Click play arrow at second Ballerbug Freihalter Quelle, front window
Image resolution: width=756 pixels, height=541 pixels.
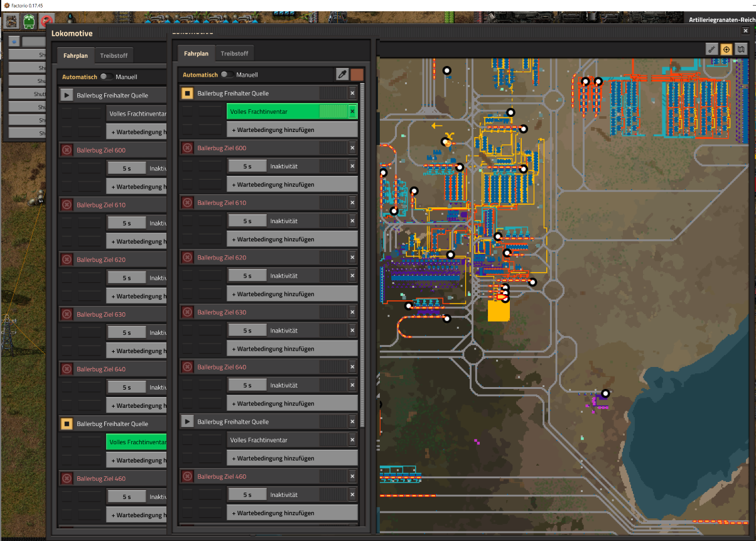click(x=187, y=422)
